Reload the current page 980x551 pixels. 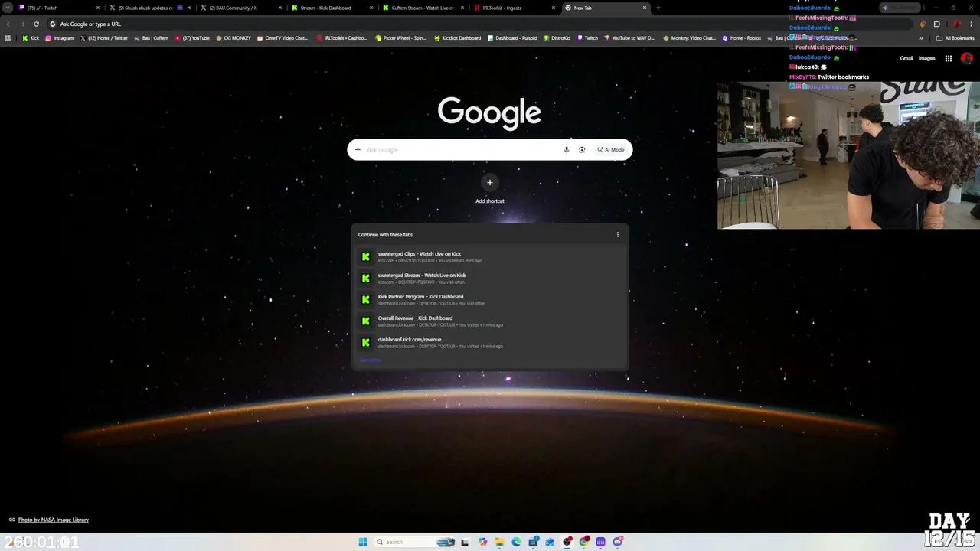tap(36, 24)
